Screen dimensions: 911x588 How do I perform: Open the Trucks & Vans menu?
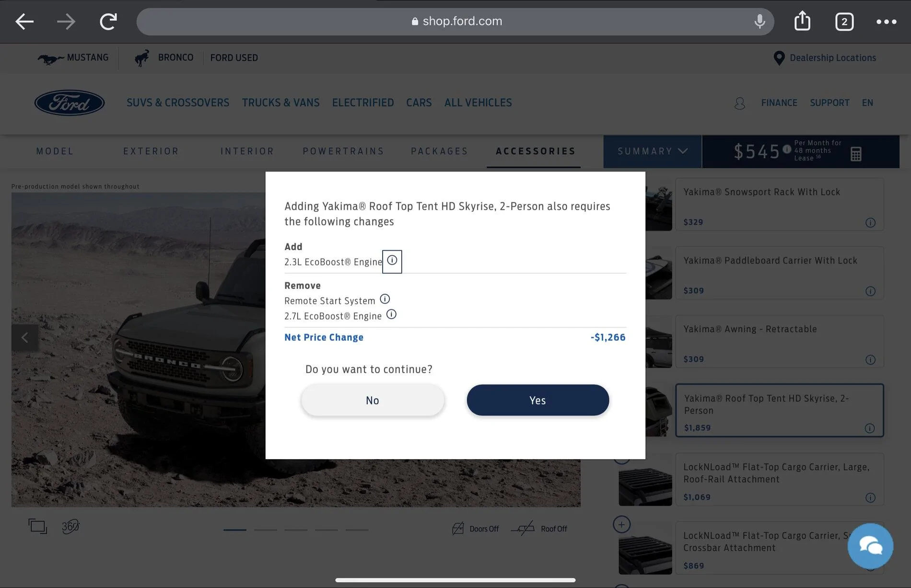pos(280,103)
